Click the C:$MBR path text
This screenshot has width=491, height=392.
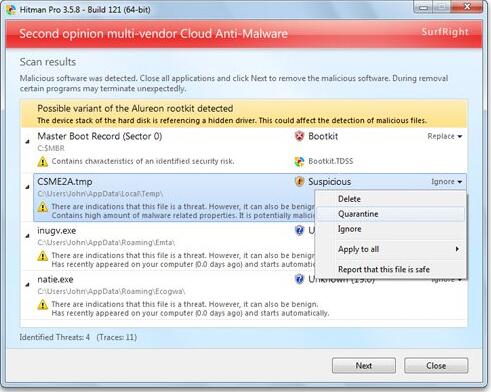[51, 148]
